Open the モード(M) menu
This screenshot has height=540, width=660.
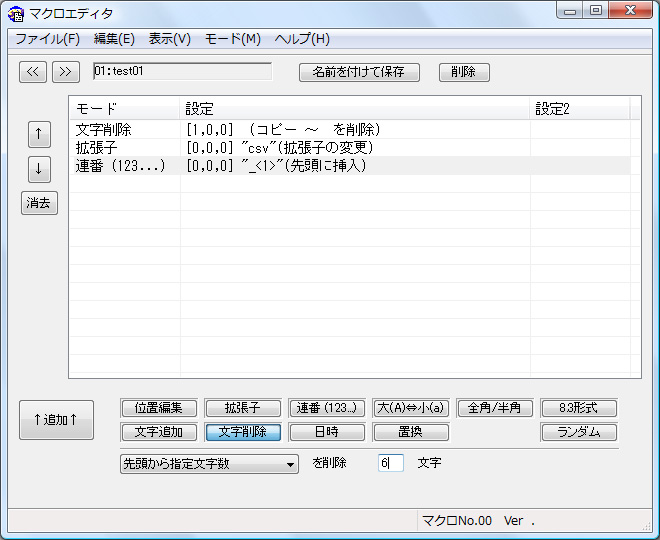point(232,39)
